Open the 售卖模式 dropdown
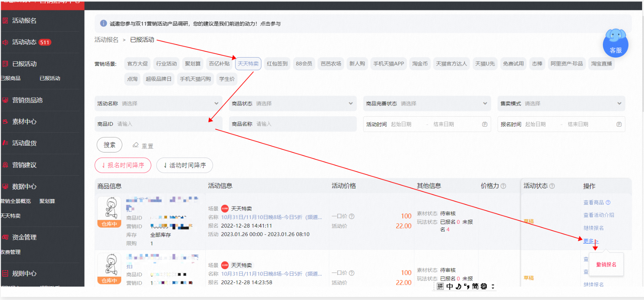Image resolution: width=644 pixels, height=300 pixels. [561, 103]
